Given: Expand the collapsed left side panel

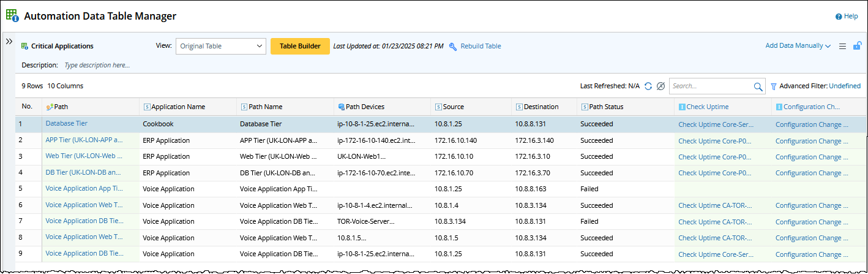Looking at the screenshot, I should pyautogui.click(x=9, y=41).
